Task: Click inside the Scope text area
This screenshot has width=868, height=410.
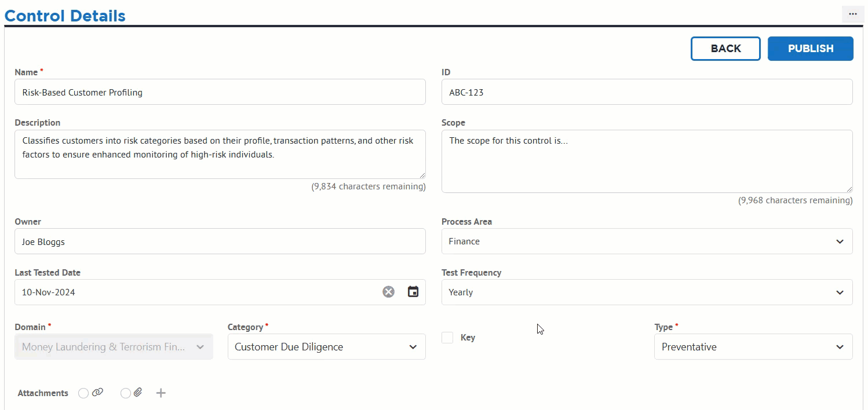Action: [647, 161]
